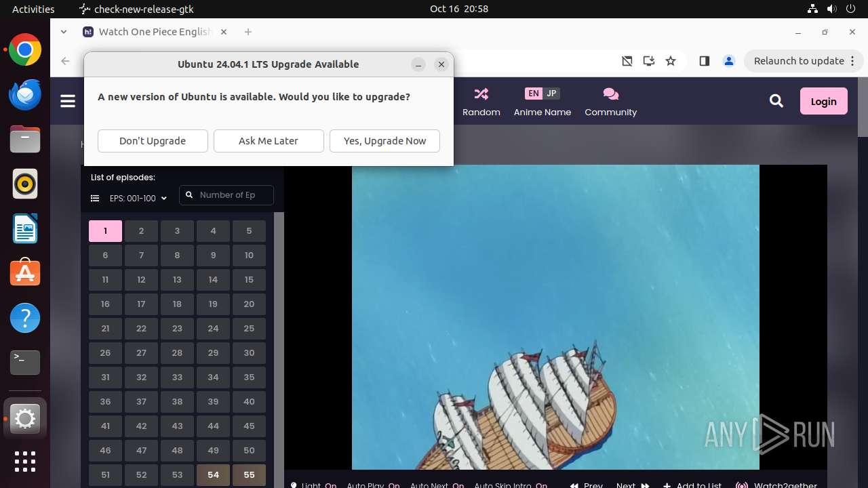Image resolution: width=868 pixels, height=488 pixels.
Task: Select episode 45
Action: click(x=249, y=426)
